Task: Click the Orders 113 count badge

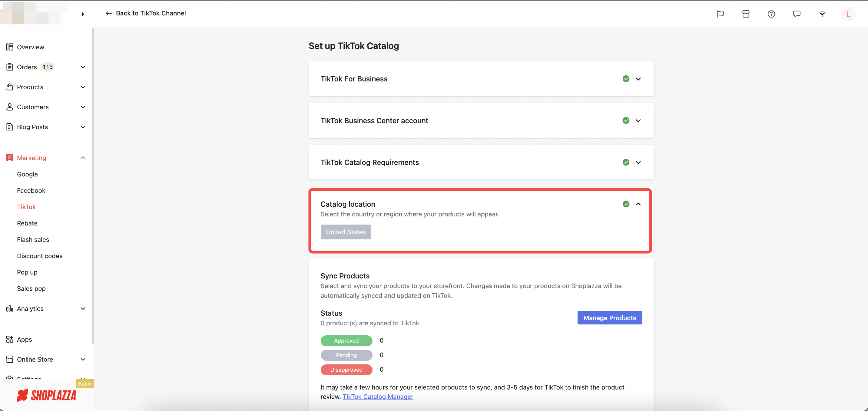Action: click(x=48, y=67)
